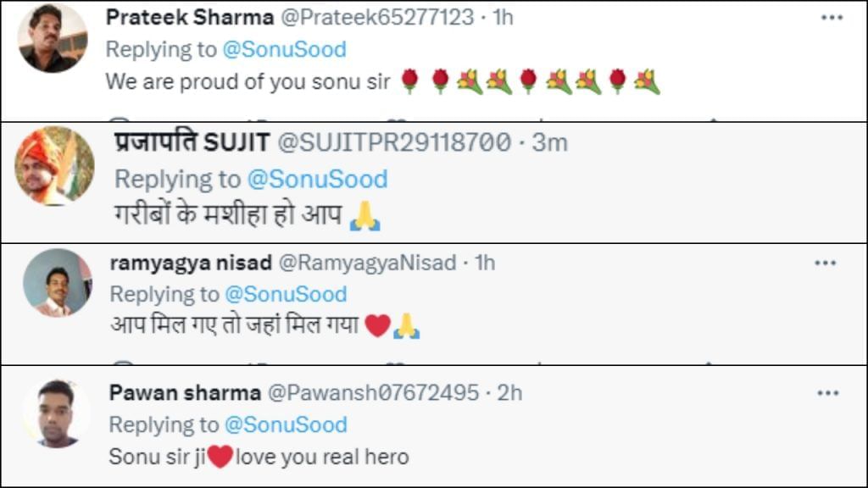Click @SonuSood in ramyagya nisad's reply
The width and height of the screenshot is (868, 488).
pos(285,294)
